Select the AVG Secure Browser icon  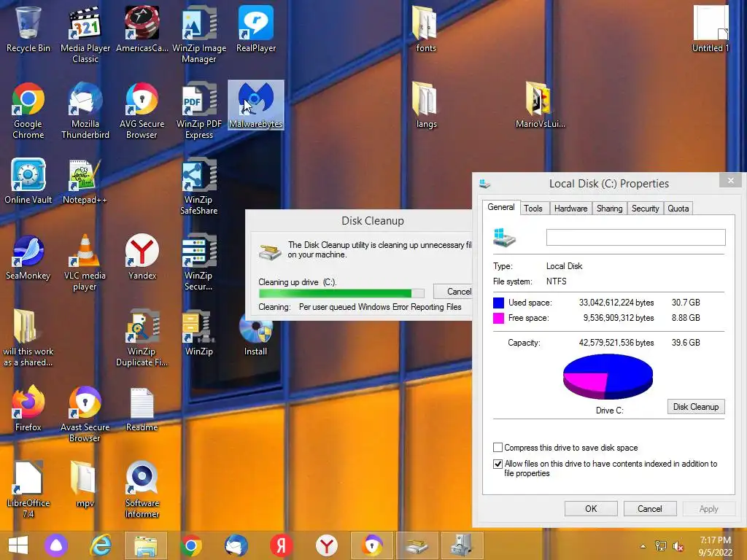(x=142, y=111)
